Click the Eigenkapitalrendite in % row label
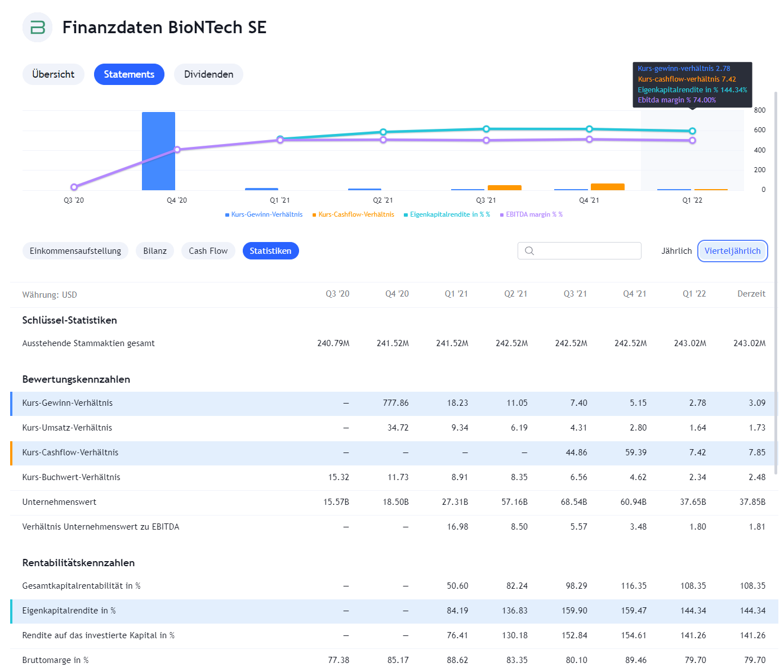784x672 pixels. click(x=69, y=611)
